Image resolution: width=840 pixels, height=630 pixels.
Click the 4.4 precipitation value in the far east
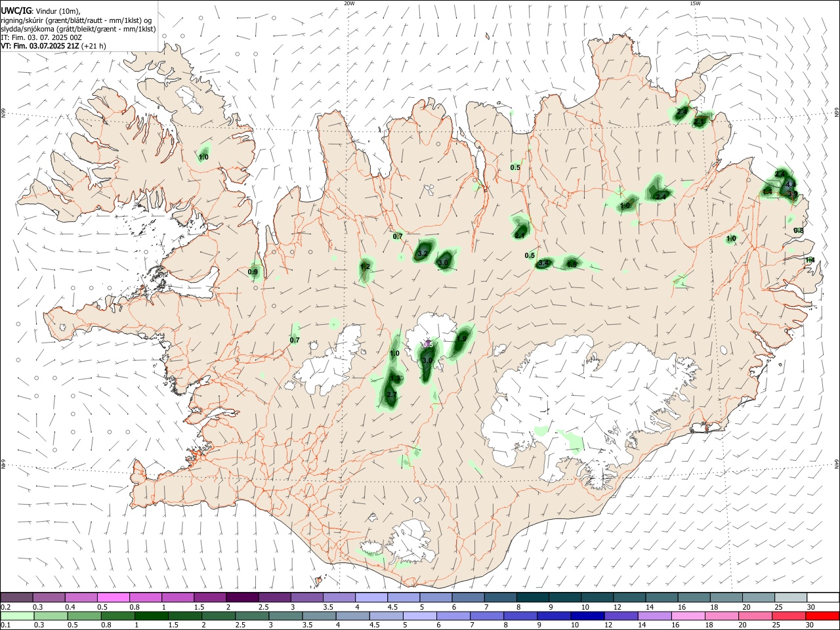(790, 185)
